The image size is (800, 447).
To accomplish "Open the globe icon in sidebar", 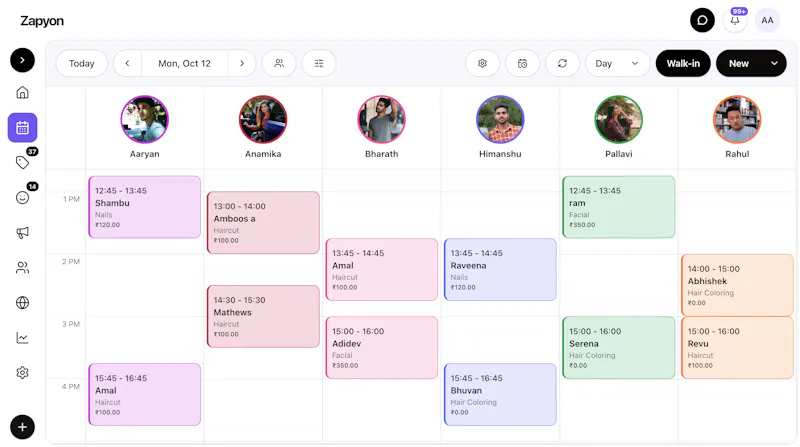I will pyautogui.click(x=22, y=303).
